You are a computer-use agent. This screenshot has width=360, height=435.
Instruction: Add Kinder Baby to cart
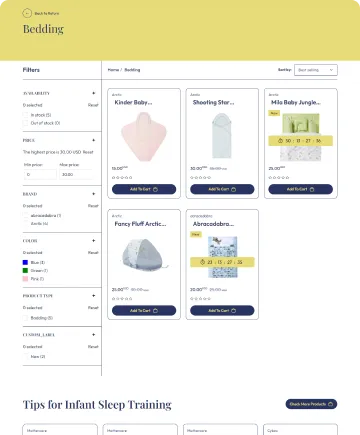click(144, 189)
